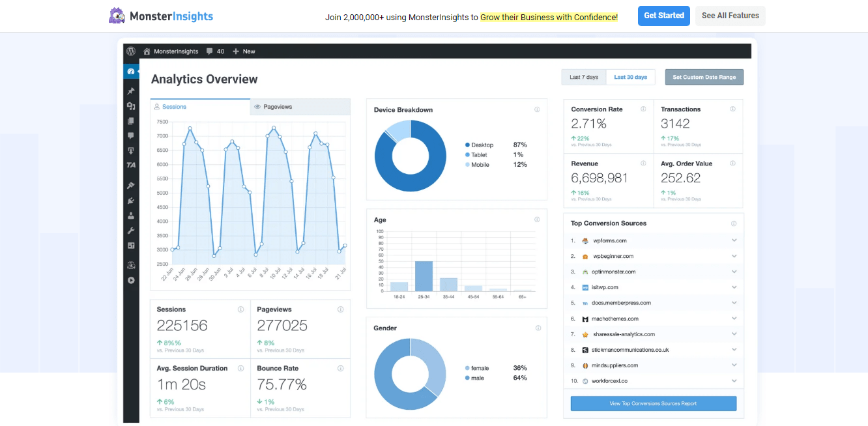The height and width of the screenshot is (426, 868).
Task: Switch to the Sessions chart tab
Action: pyautogui.click(x=200, y=107)
